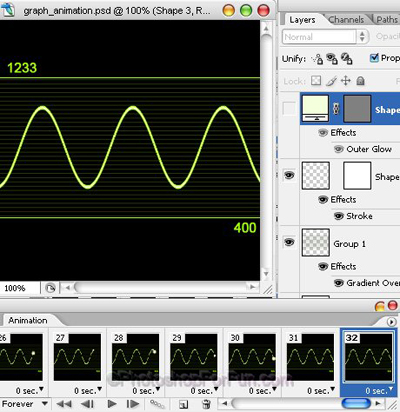400x412 pixels.
Task: Click the document scroll down arrow
Action: (x=266, y=274)
